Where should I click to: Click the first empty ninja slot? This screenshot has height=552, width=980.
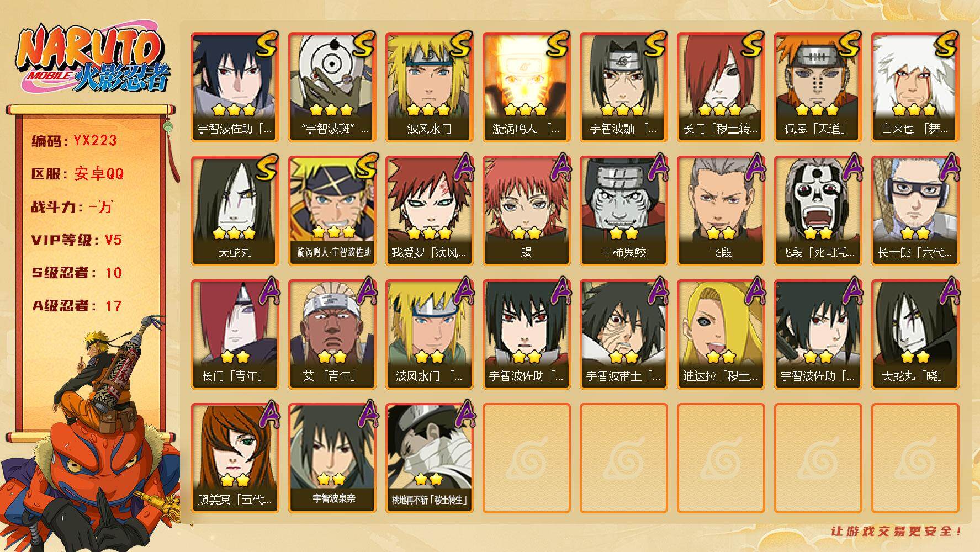(x=526, y=458)
